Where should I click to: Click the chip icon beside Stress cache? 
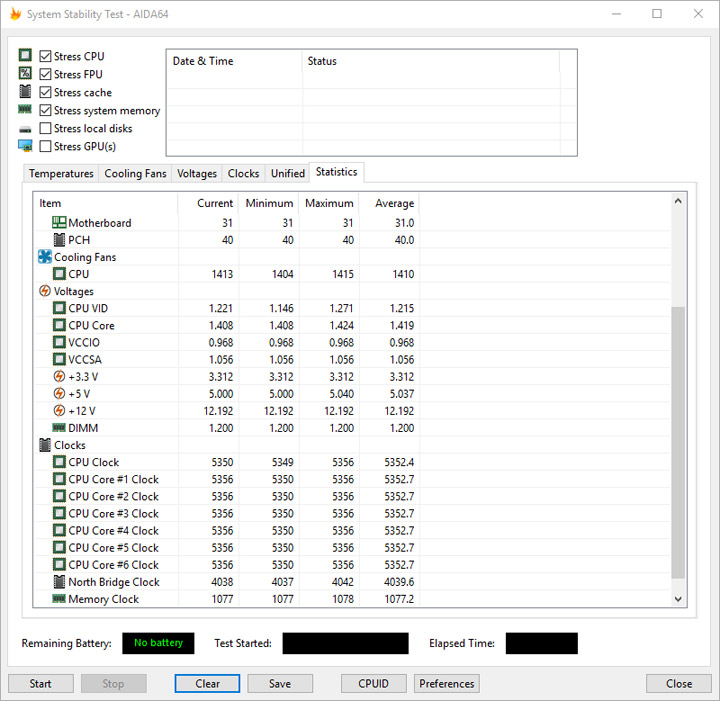25,91
